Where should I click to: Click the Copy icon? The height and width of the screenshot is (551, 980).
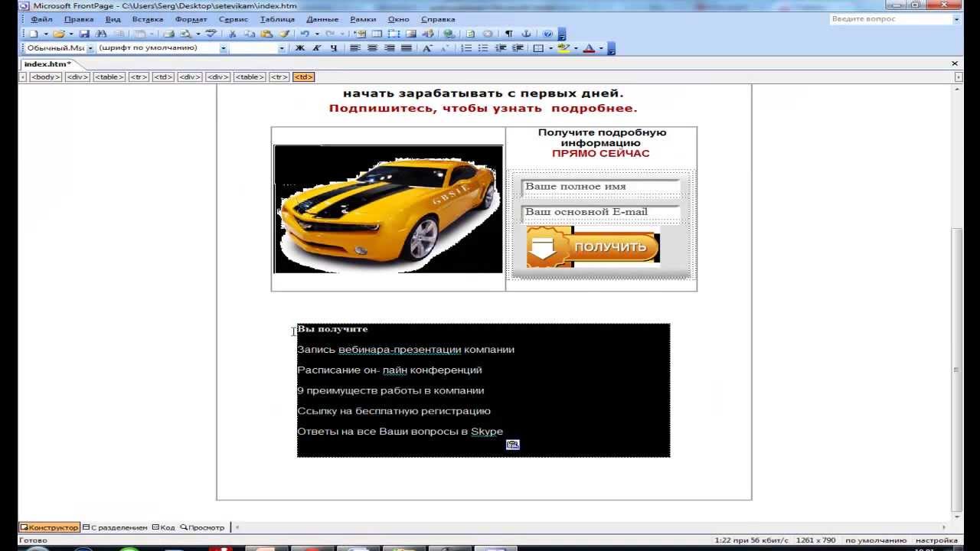pyautogui.click(x=250, y=34)
